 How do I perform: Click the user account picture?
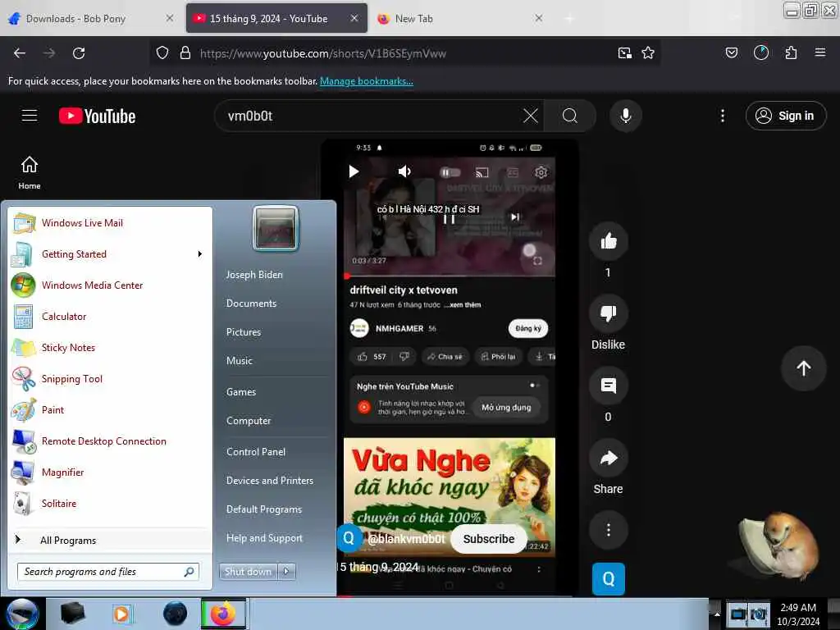click(x=276, y=229)
